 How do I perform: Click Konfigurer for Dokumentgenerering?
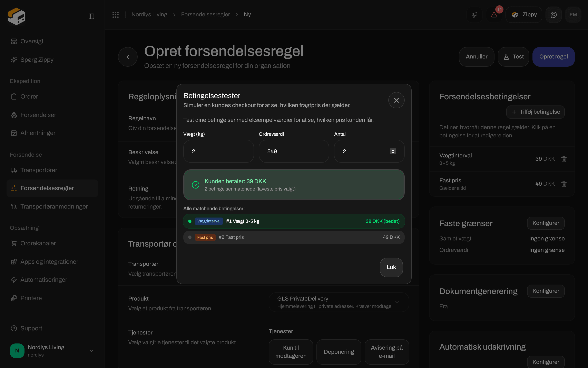tap(546, 291)
